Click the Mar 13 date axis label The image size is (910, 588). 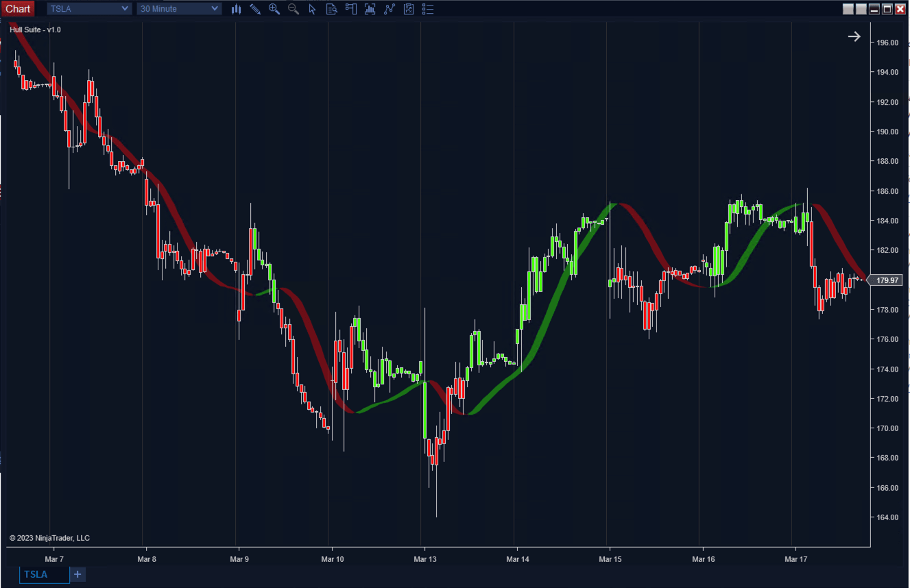424,560
